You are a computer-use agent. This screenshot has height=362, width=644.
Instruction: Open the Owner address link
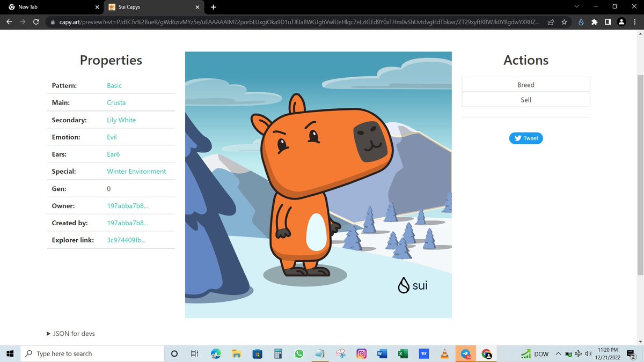pos(128,206)
